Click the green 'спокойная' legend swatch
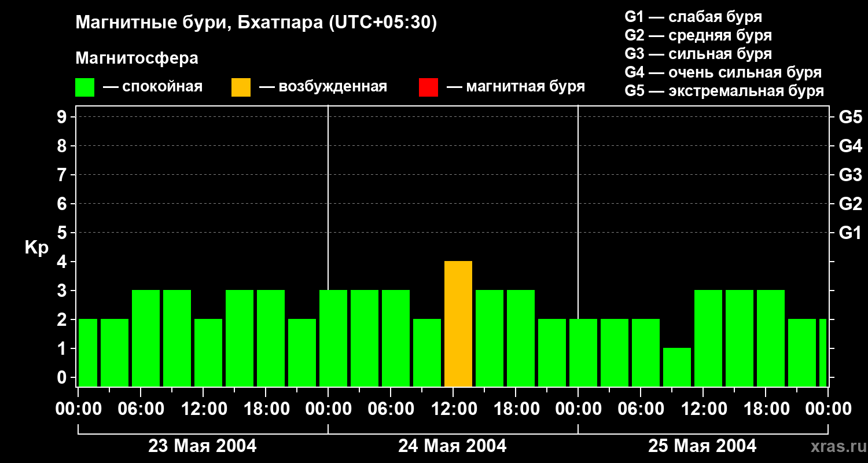The height and width of the screenshot is (463, 868). pyautogui.click(x=84, y=87)
